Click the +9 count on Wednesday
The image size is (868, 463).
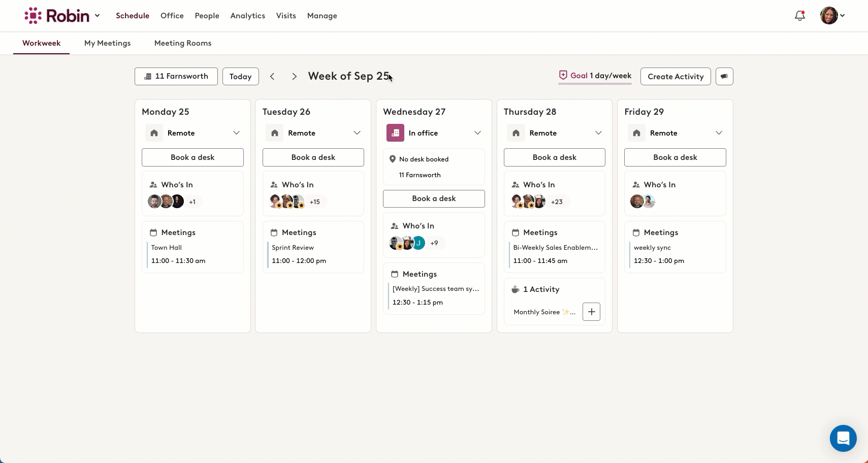[x=434, y=243]
